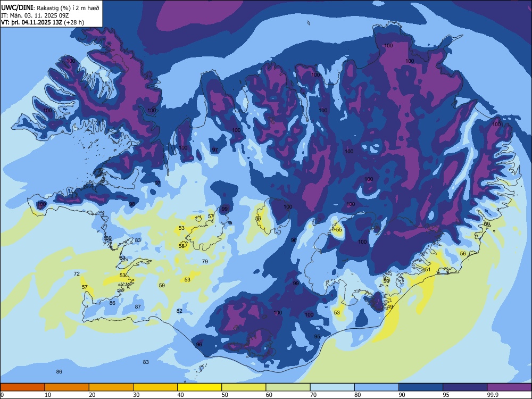The image size is (532, 399).
Task: Click the 90–95 dark blue legend swatch
Action: [421, 387]
